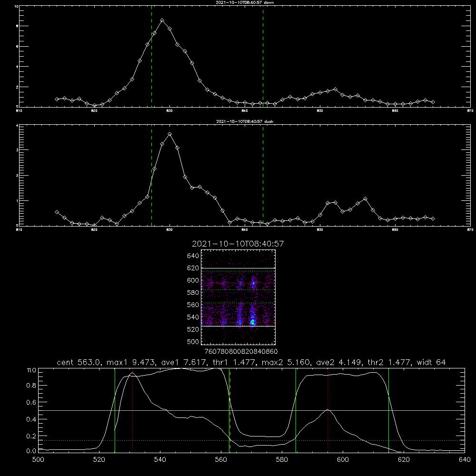Click the '600' x-axis label of the bottom plot
Viewport: 476px width, 476px height.
(343, 460)
